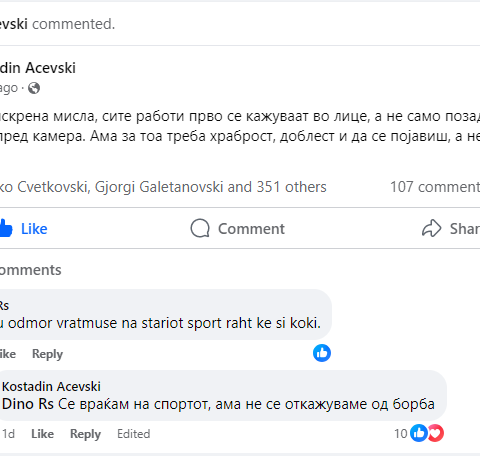Image resolution: width=480 pixels, height=456 pixels.
Task: Click the Comment speech bubble icon
Action: 200,228
